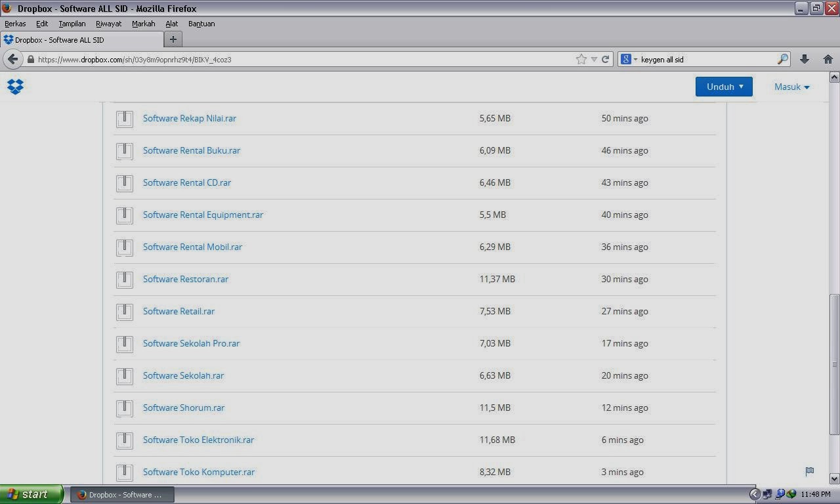
Task: Click archive icon for Software Toko Elektronik.rar
Action: (x=125, y=440)
